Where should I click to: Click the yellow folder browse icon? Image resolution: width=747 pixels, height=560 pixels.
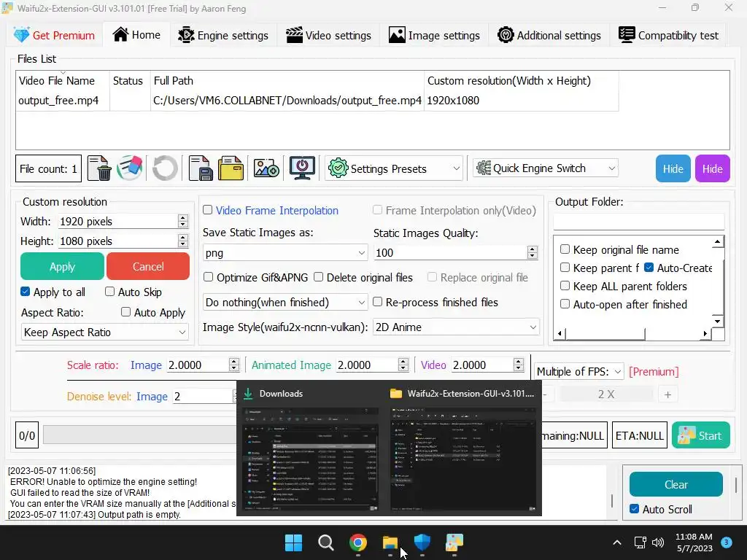(x=231, y=168)
